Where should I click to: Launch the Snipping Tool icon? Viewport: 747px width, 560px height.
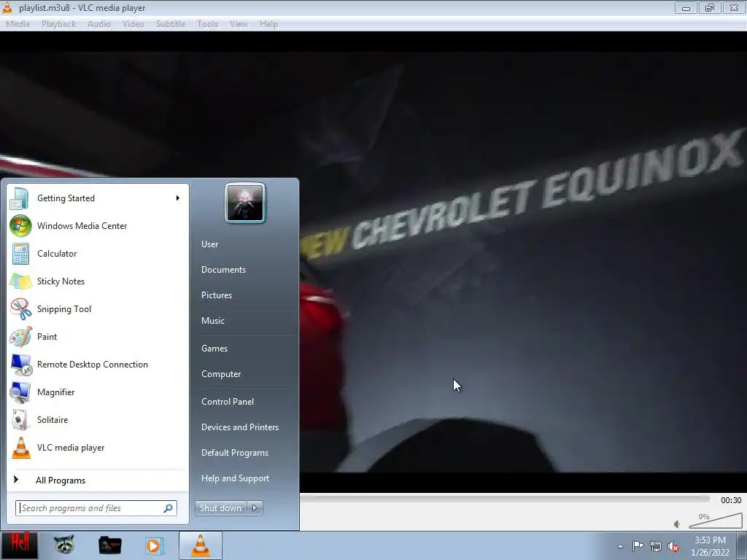[20, 309]
